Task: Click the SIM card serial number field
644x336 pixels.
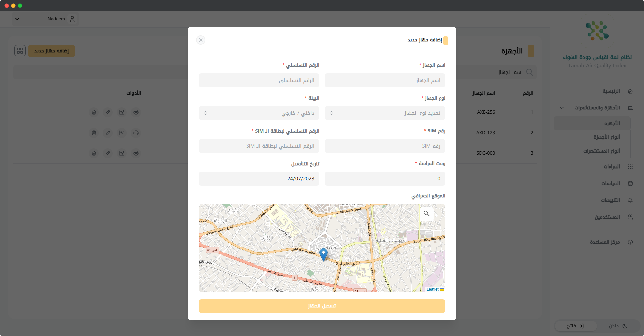Action: click(x=259, y=146)
